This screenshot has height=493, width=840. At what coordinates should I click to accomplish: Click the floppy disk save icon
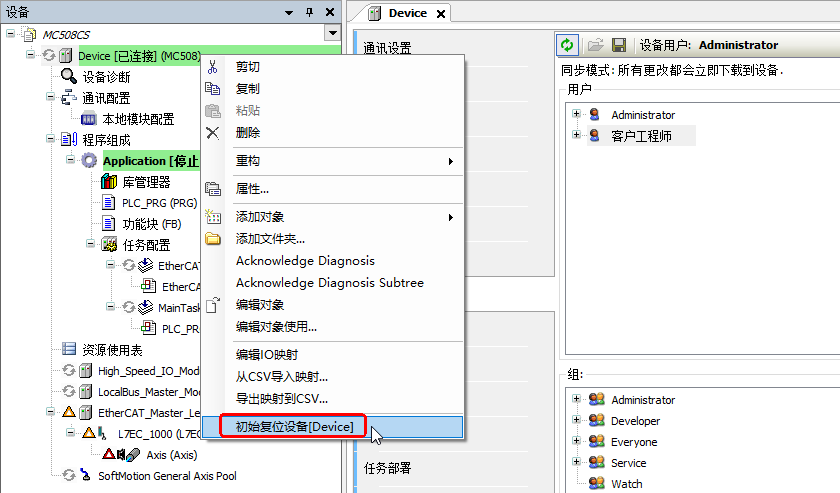pyautogui.click(x=619, y=45)
